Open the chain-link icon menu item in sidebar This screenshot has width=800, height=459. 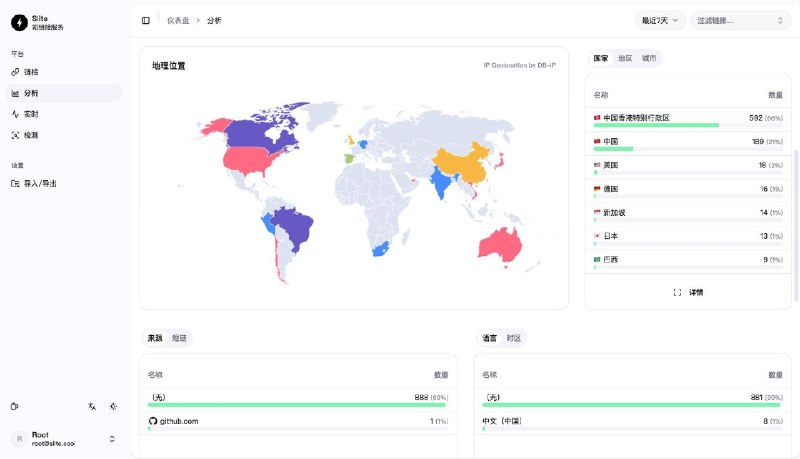pos(63,72)
